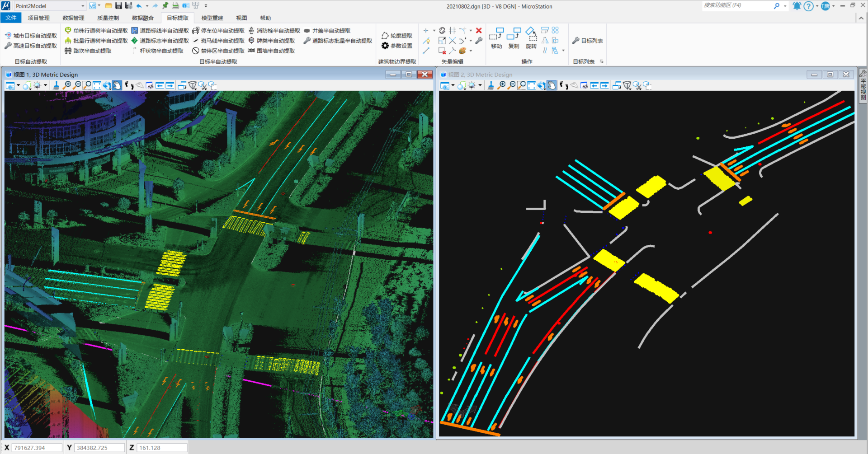Click the 移动 move tool
Image resolution: width=868 pixels, height=454 pixels.
pos(496,38)
